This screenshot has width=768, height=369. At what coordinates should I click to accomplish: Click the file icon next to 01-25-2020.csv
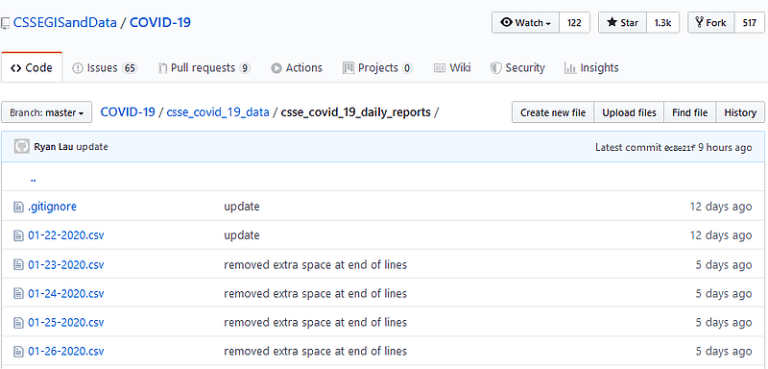[x=18, y=323]
